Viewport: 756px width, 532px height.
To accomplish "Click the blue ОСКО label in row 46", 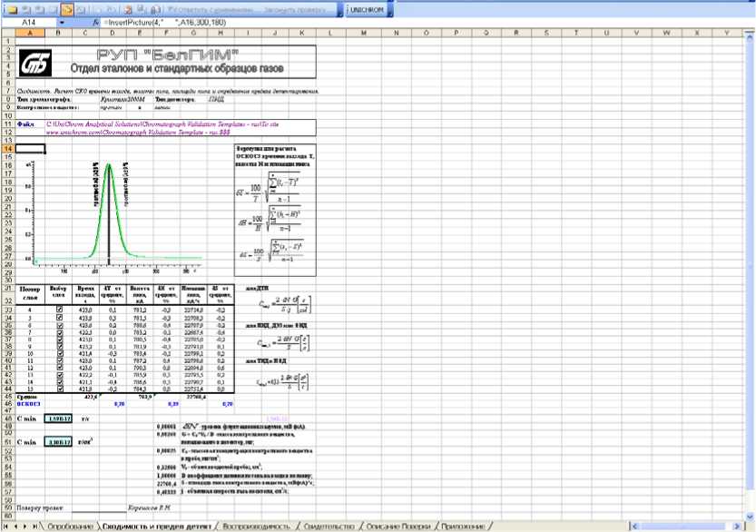I will [x=29, y=404].
